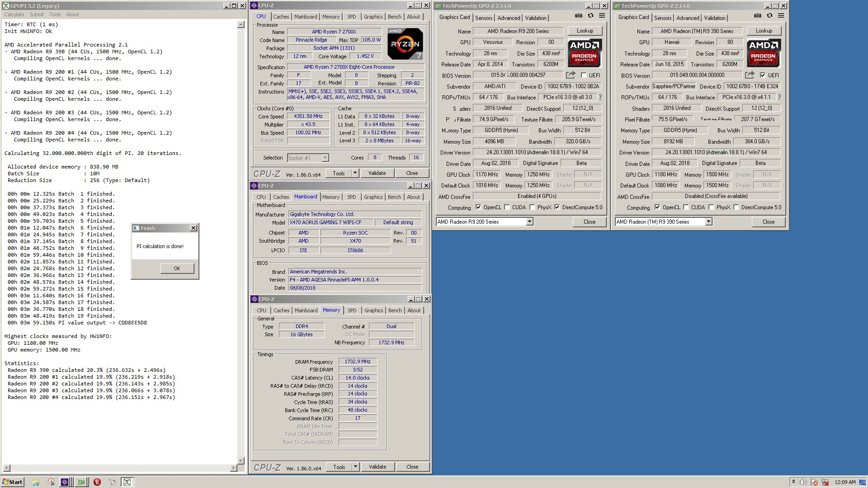Open the SPD tab in the CPU-Z Memory window
The image size is (868, 488).
click(x=352, y=310)
